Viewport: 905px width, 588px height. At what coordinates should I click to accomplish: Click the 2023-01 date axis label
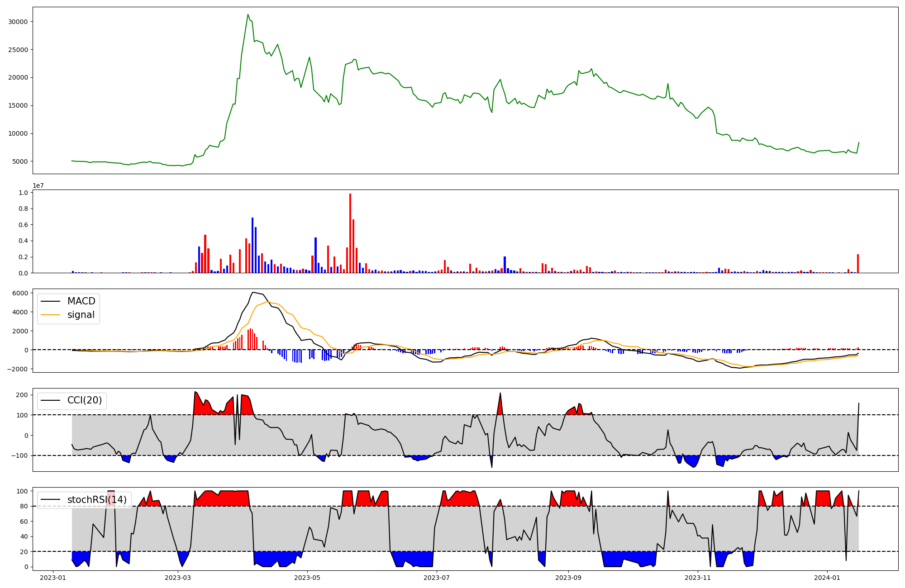pos(53,577)
